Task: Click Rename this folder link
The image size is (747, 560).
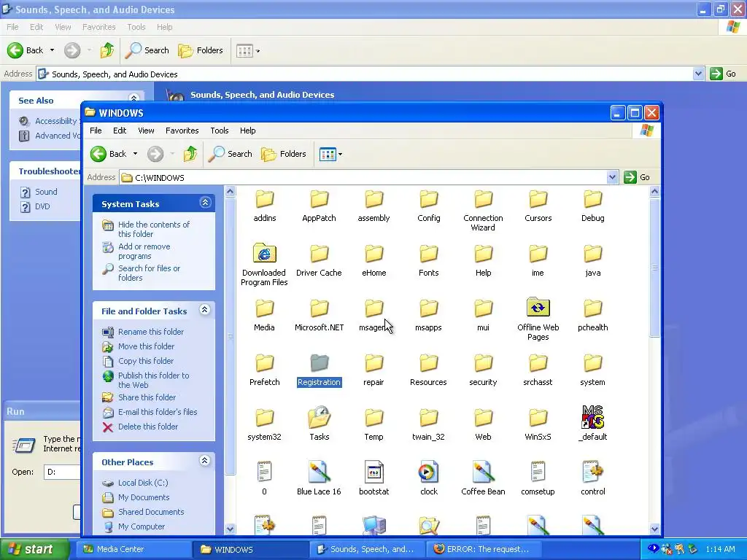Action: click(x=150, y=332)
